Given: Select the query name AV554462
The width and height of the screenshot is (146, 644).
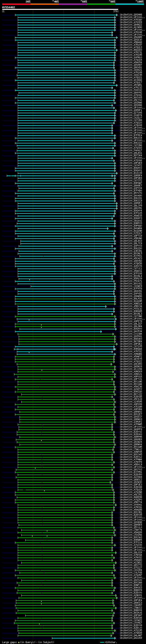Looking at the screenshot, I should [8, 7].
